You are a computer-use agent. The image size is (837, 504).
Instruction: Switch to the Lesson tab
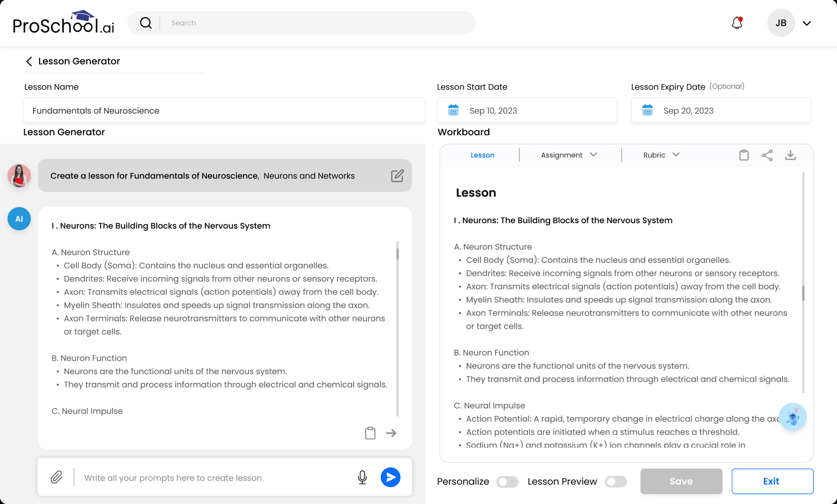point(482,155)
